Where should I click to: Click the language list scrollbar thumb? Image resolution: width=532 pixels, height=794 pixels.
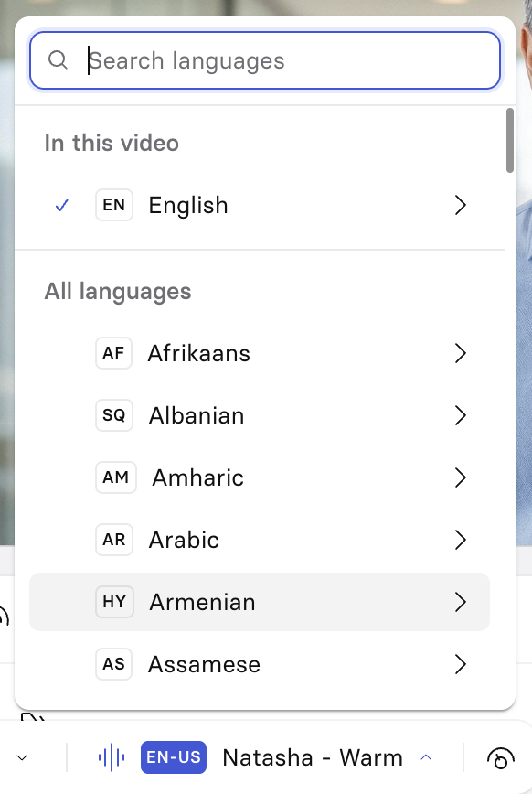tap(510, 140)
